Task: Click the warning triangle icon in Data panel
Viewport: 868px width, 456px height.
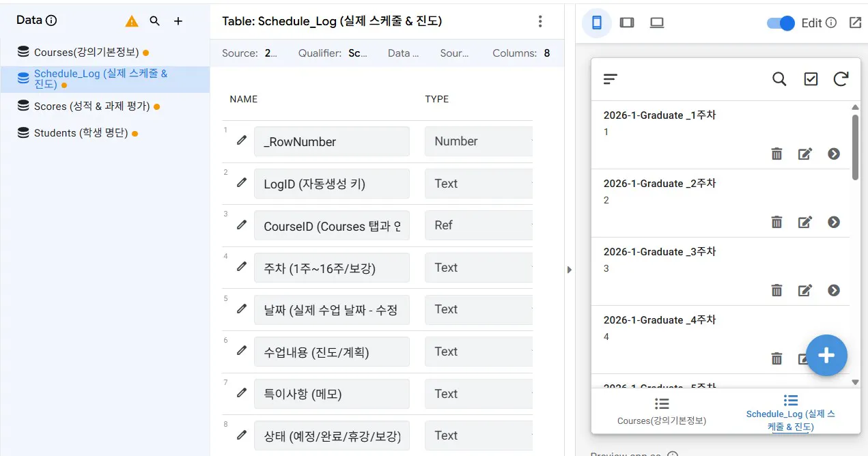Action: click(132, 21)
